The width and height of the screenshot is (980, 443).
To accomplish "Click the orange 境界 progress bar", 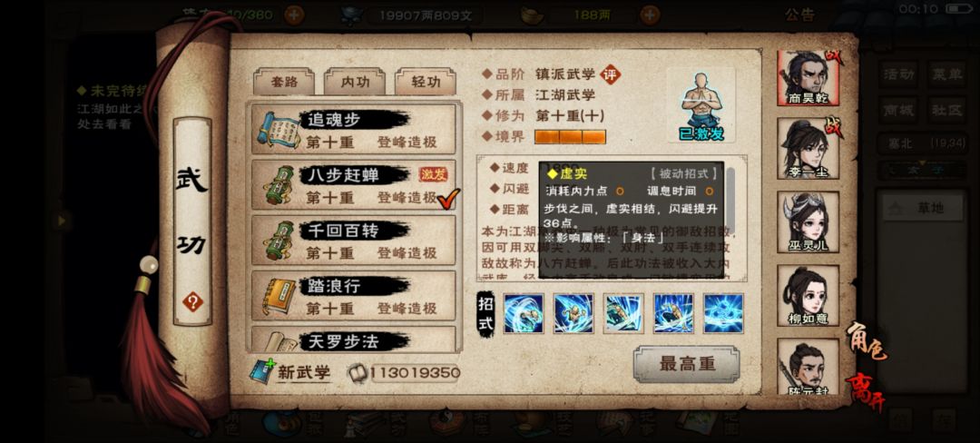I will tap(570, 137).
